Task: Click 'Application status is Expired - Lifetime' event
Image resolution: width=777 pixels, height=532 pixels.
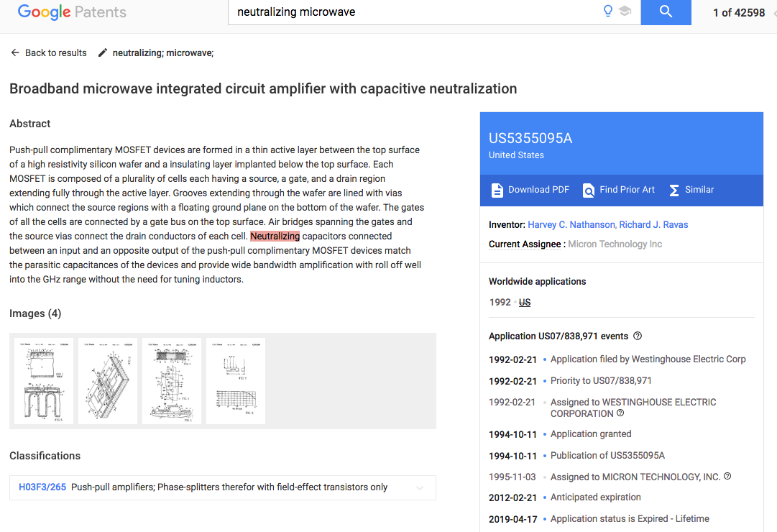Action: click(630, 518)
